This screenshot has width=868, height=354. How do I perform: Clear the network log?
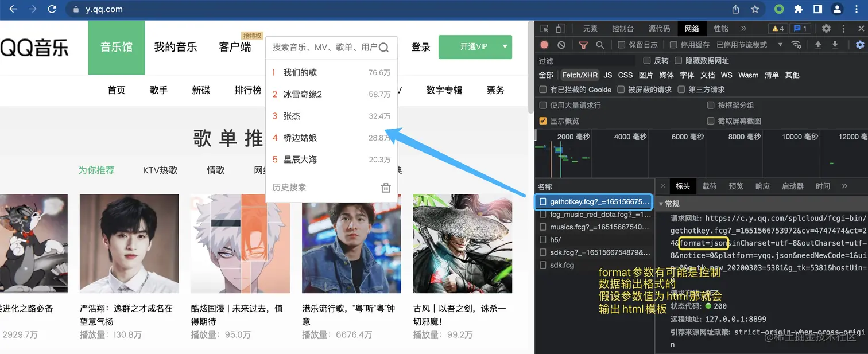(x=561, y=45)
